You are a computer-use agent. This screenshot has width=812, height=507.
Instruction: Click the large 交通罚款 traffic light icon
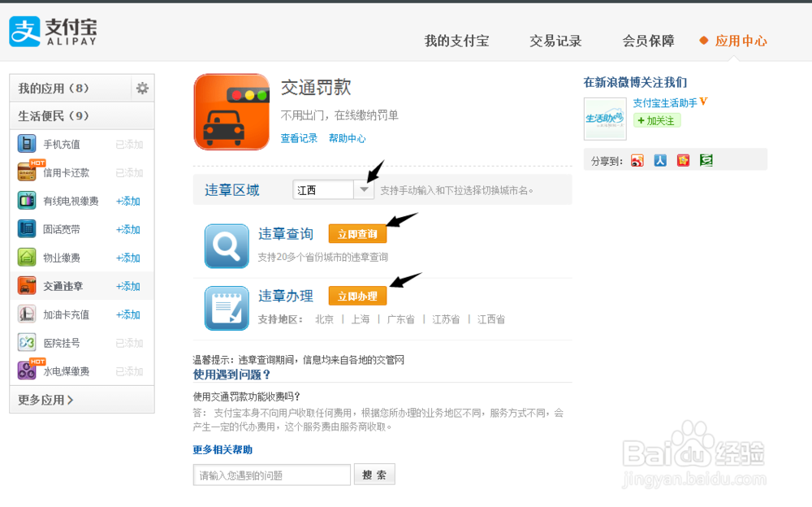(231, 112)
